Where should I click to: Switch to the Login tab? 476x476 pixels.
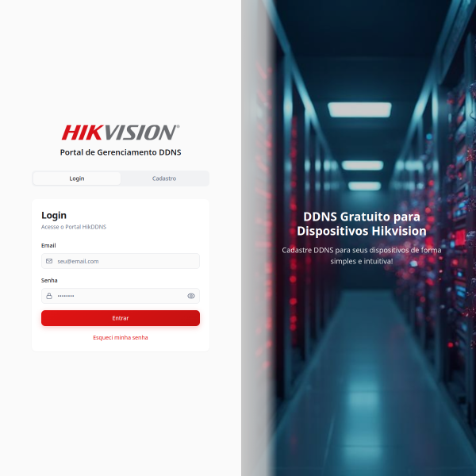pyautogui.click(x=77, y=178)
